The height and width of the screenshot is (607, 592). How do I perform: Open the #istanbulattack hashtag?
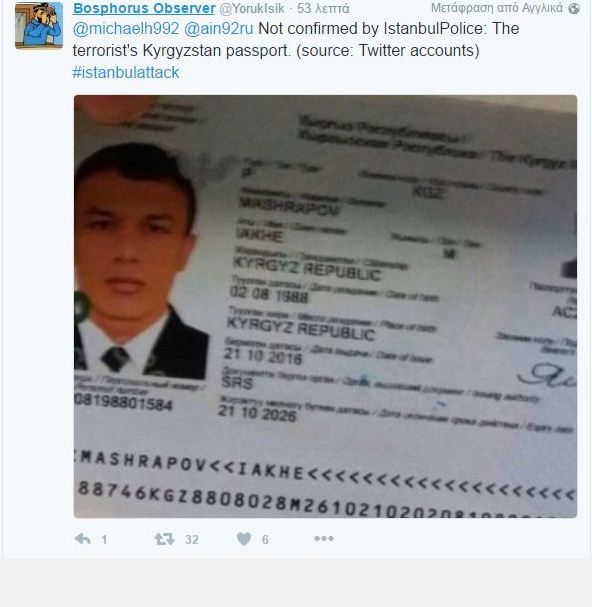coord(126,72)
